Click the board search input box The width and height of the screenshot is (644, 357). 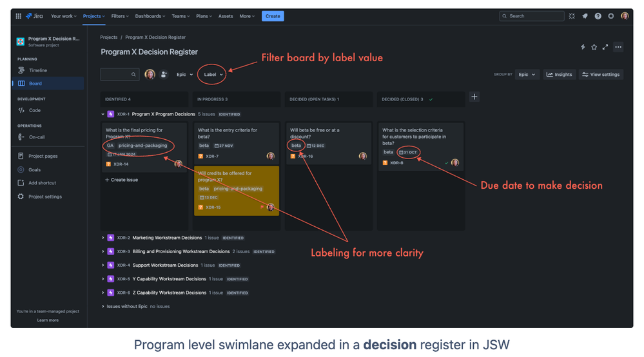click(119, 74)
